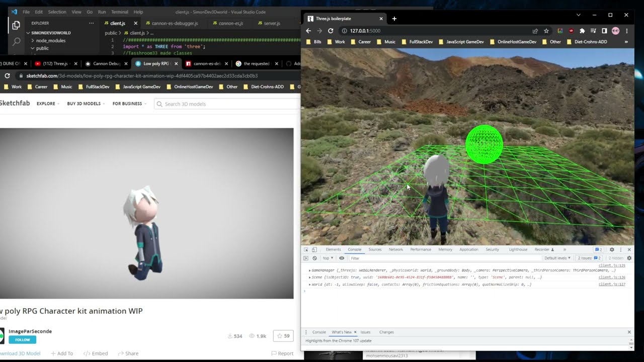
Task: Share the 127.0.0.1 page
Action: pyautogui.click(x=535, y=31)
